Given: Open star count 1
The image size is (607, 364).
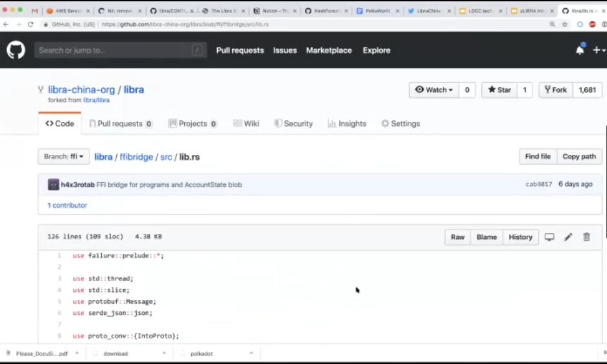Looking at the screenshot, I should pyautogui.click(x=525, y=90).
